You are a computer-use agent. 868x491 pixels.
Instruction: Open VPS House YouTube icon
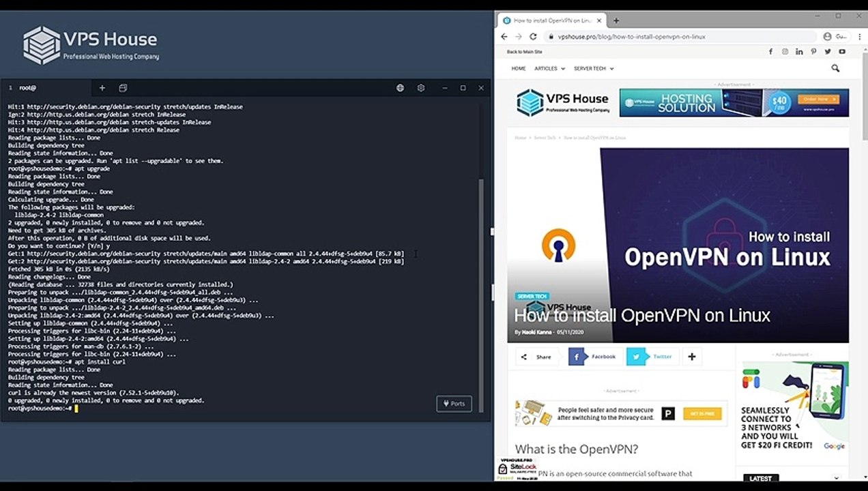(842, 52)
